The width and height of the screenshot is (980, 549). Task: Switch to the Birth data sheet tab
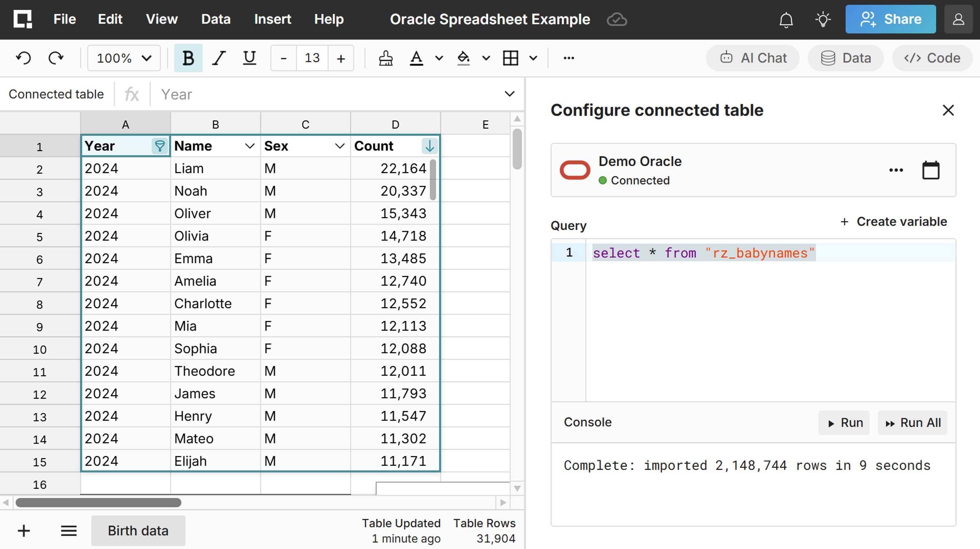(x=138, y=530)
